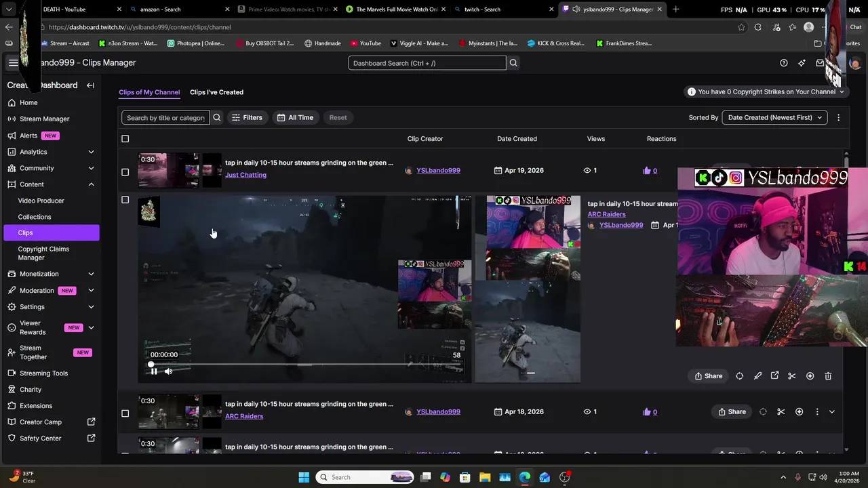Collapse the Content sidebar section
Image resolution: width=868 pixels, height=488 pixels.
coord(91,184)
